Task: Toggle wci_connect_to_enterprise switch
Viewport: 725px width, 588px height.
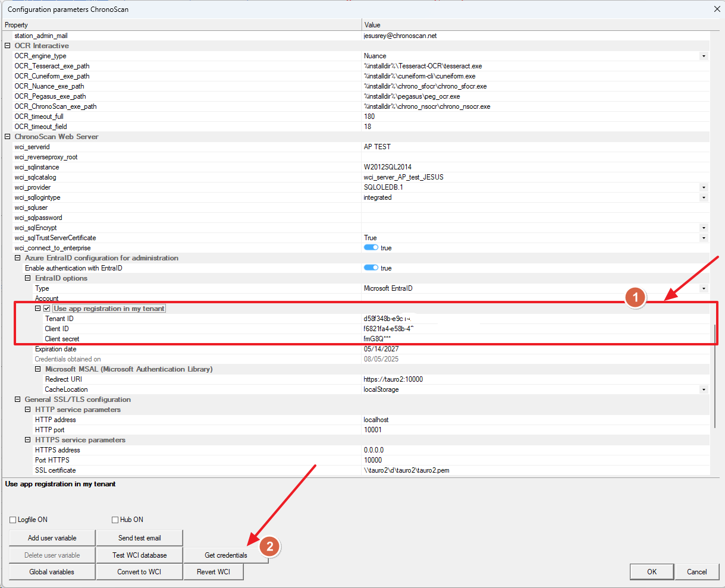Action: coord(371,248)
